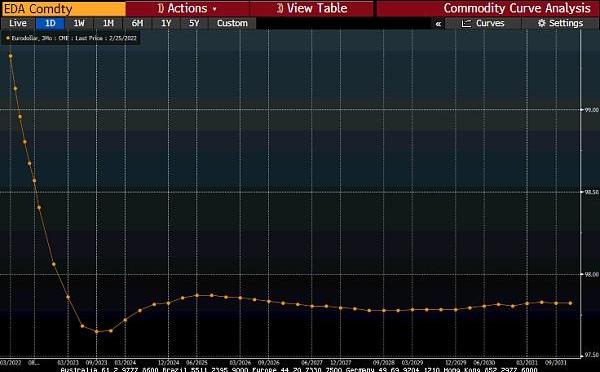The image size is (600, 372).
Task: Click the last data point on curve
Action: (x=571, y=303)
